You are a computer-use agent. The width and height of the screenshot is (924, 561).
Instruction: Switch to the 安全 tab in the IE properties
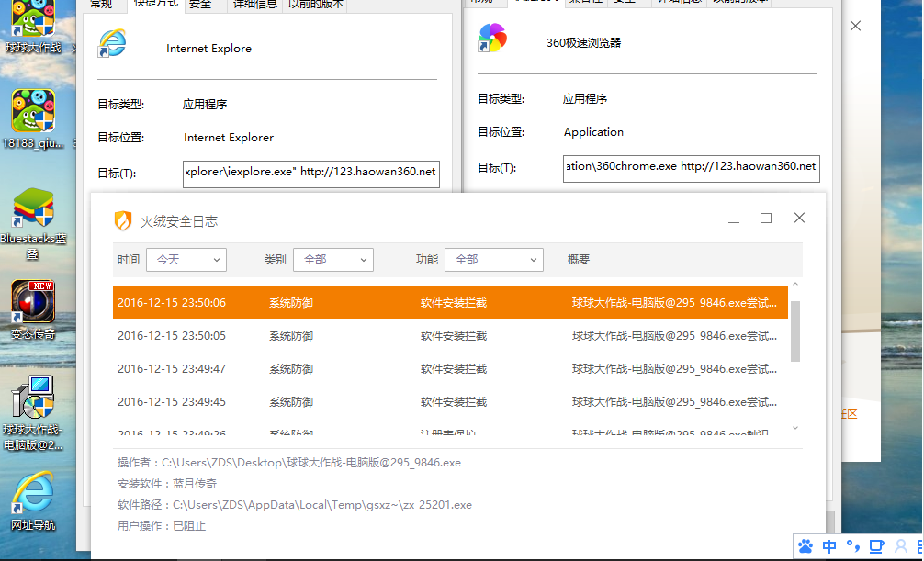[199, 5]
